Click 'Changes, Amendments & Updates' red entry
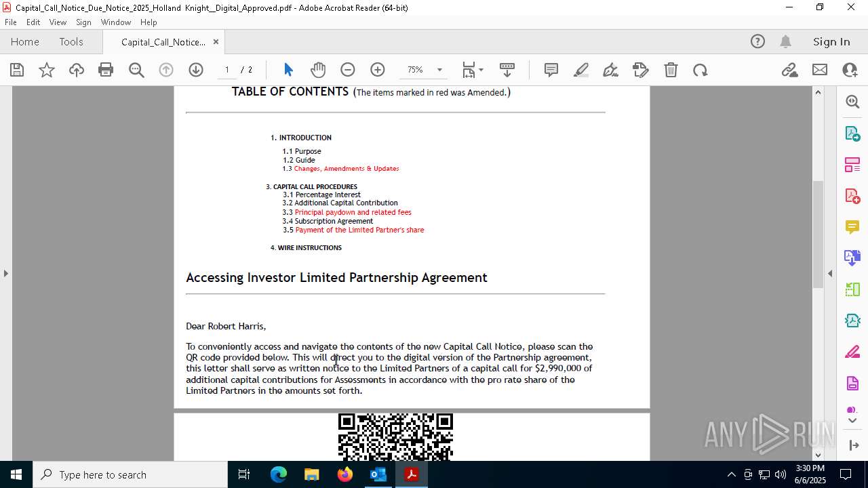Screen dimensions: 868x488 347,169
